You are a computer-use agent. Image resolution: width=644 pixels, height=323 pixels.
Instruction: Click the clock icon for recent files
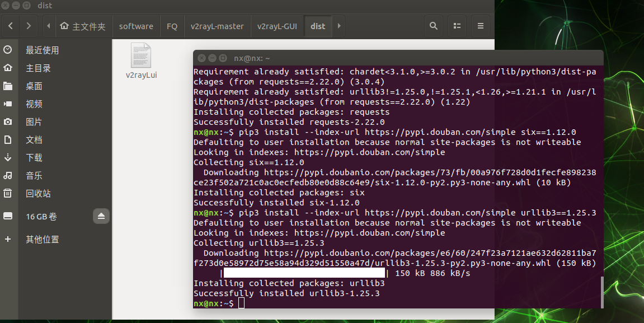click(x=7, y=50)
